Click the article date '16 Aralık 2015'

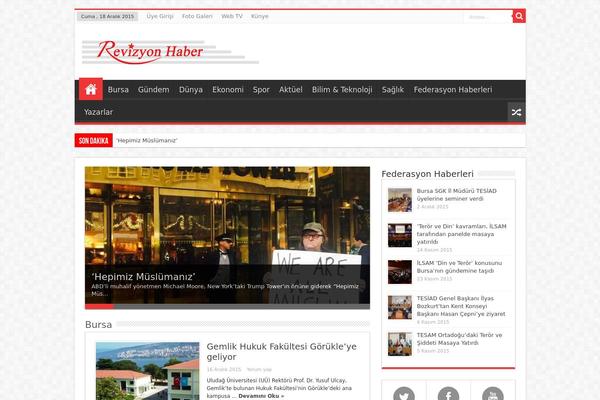click(224, 369)
